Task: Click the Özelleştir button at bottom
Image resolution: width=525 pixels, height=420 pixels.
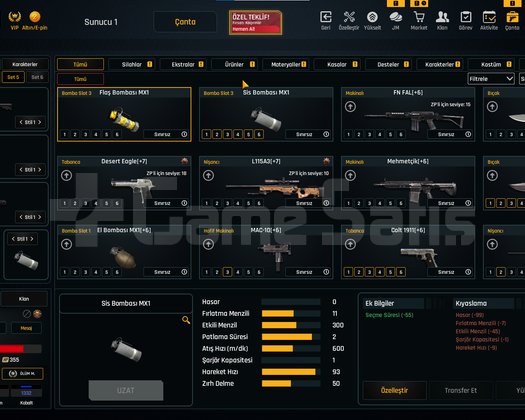Action: pos(394,390)
